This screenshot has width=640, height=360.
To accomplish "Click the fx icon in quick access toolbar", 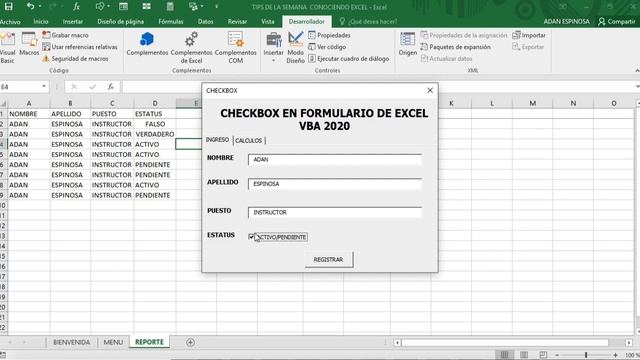I will click(x=76, y=7).
